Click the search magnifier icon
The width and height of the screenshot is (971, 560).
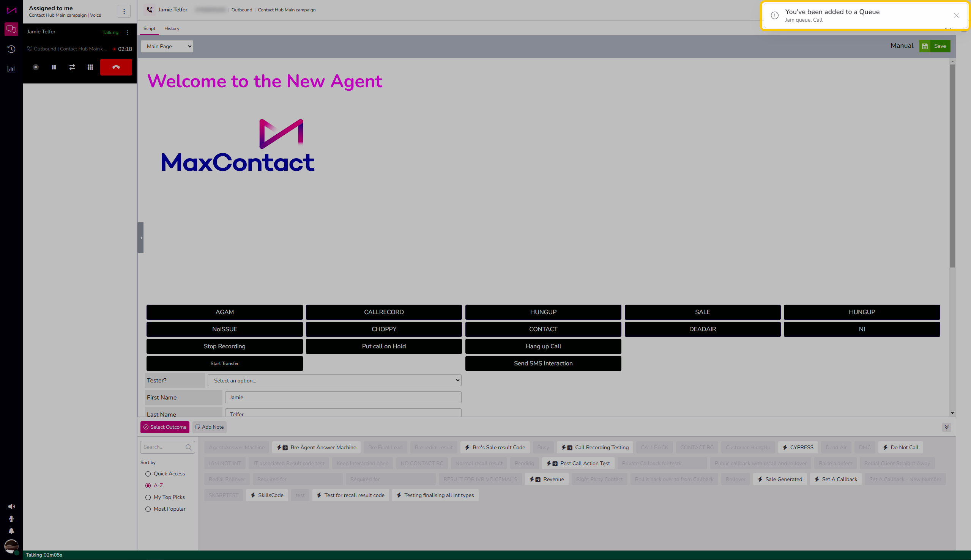coord(189,447)
